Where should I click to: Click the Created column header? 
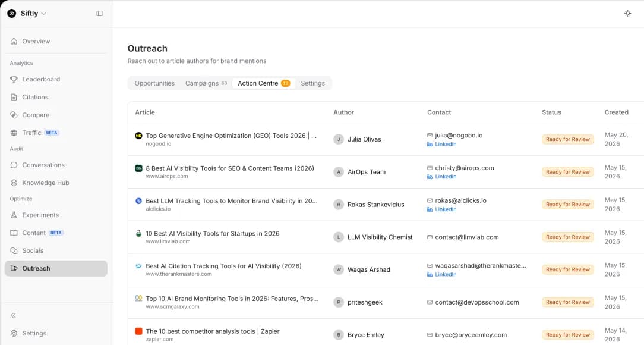coord(616,112)
